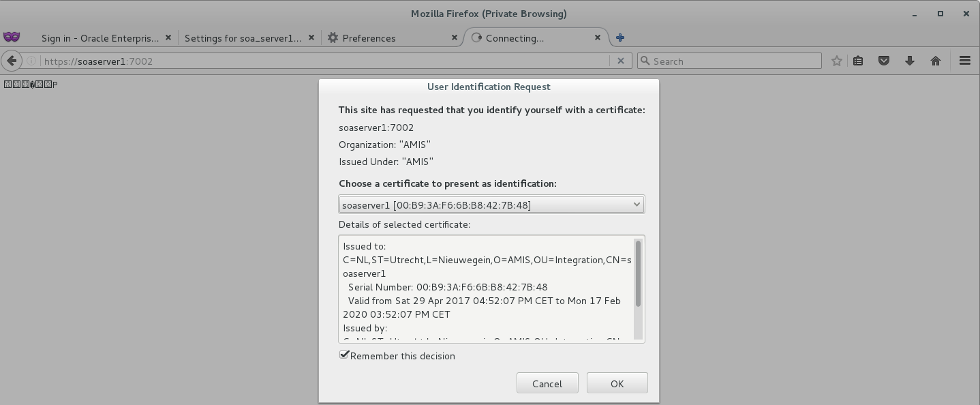This screenshot has height=405, width=980.
Task: Uncheck Remember this decision
Action: pos(345,355)
